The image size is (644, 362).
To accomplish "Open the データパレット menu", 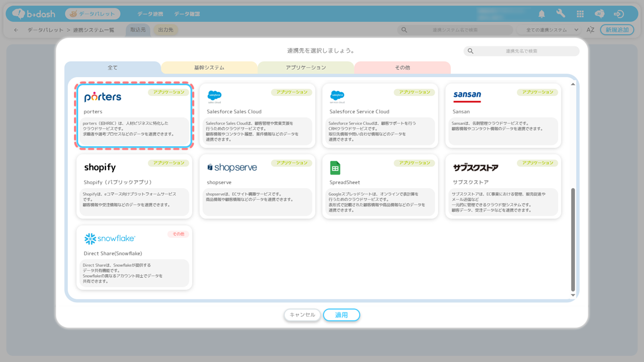I will (x=93, y=14).
